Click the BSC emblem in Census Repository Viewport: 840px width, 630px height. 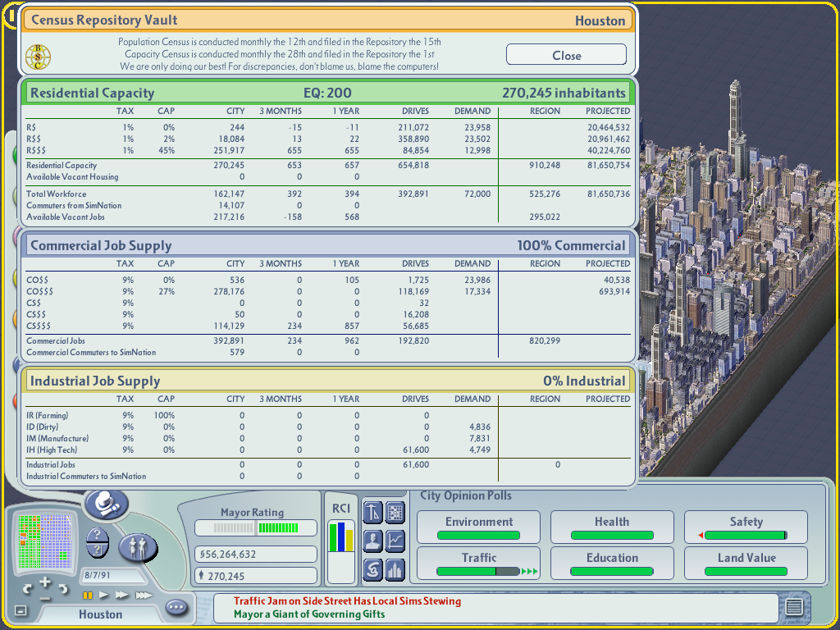click(38, 57)
